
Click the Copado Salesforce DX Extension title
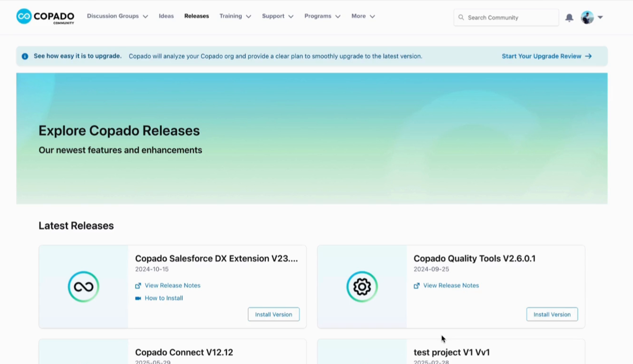coord(217,259)
